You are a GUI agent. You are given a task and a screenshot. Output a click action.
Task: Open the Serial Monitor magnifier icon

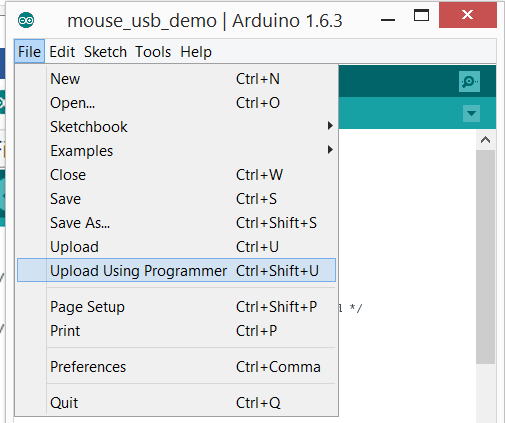(x=469, y=81)
